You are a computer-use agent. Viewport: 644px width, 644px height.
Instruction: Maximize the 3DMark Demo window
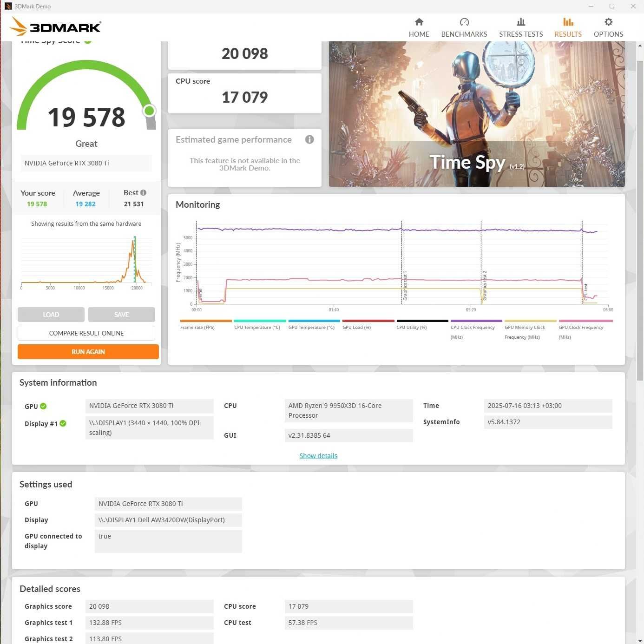612,6
